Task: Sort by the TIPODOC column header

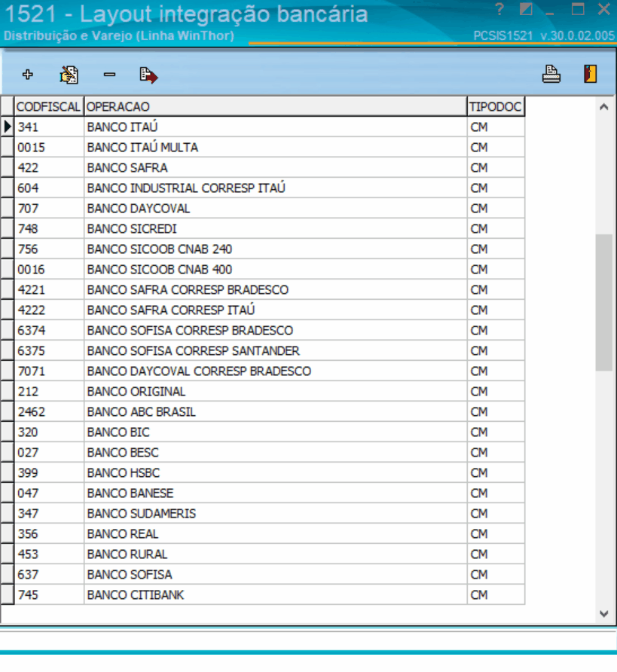Action: 496,106
